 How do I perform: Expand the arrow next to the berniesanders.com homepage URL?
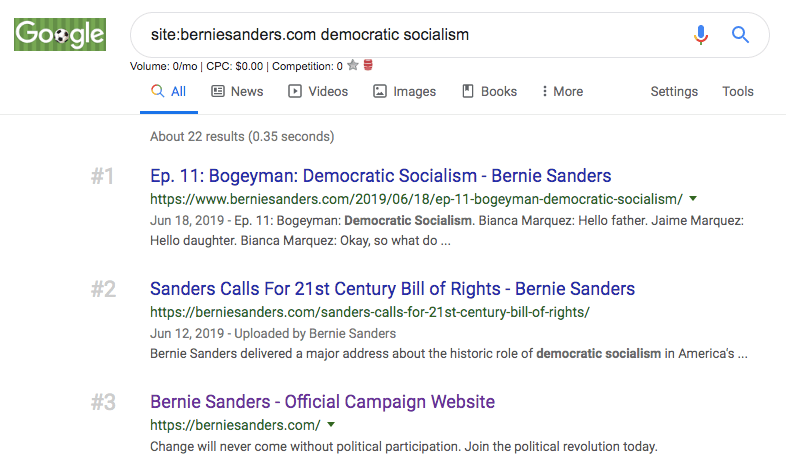tap(331, 425)
